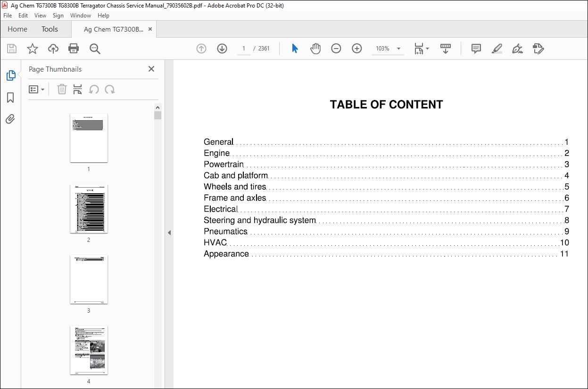Zoom out with minus icon
Screen dimensions: 588x389
coord(336,49)
